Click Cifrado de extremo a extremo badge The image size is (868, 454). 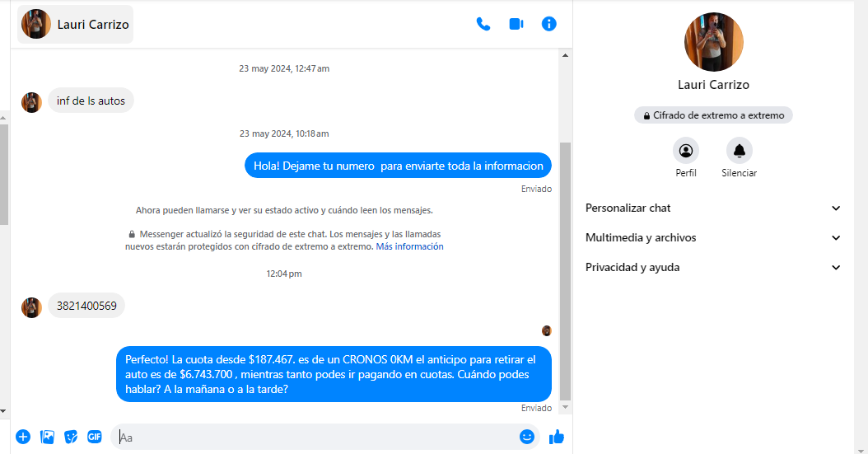pos(713,115)
